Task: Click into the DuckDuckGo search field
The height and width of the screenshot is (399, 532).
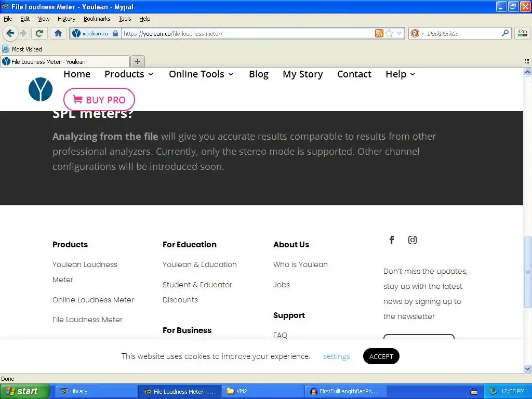Action: pyautogui.click(x=463, y=33)
